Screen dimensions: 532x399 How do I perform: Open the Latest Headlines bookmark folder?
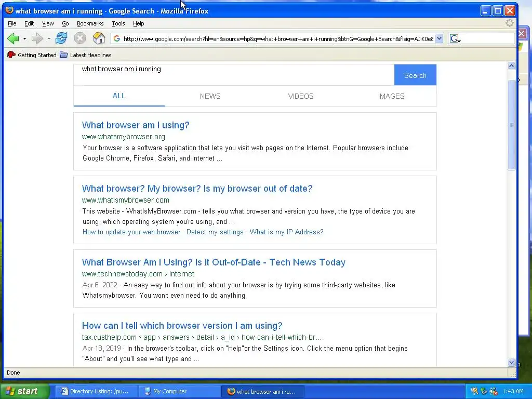pyautogui.click(x=86, y=55)
